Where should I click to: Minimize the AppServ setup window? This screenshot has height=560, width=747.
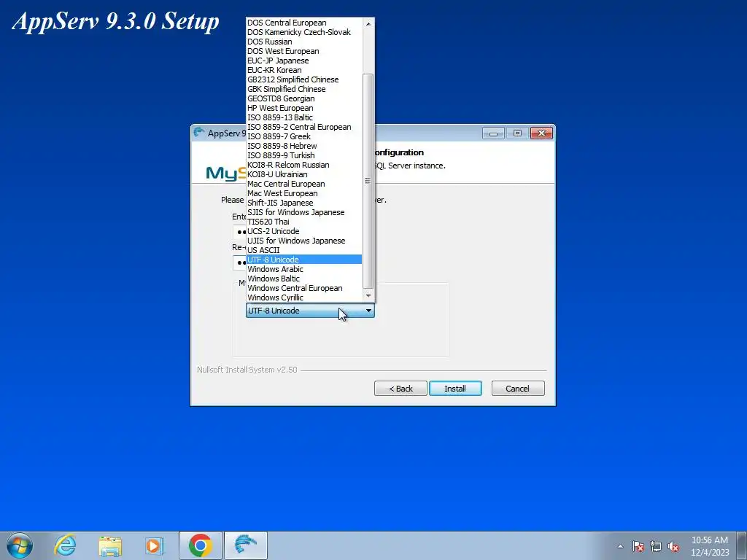[x=493, y=133]
